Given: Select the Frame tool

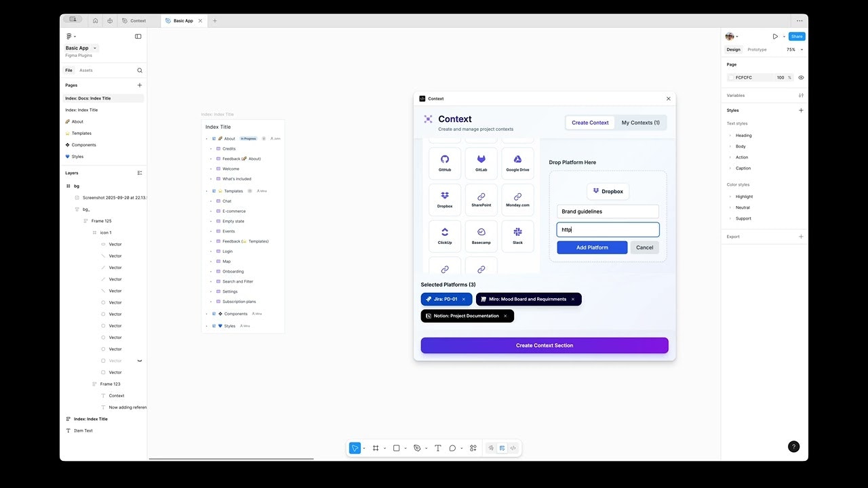Looking at the screenshot, I should coord(376,448).
